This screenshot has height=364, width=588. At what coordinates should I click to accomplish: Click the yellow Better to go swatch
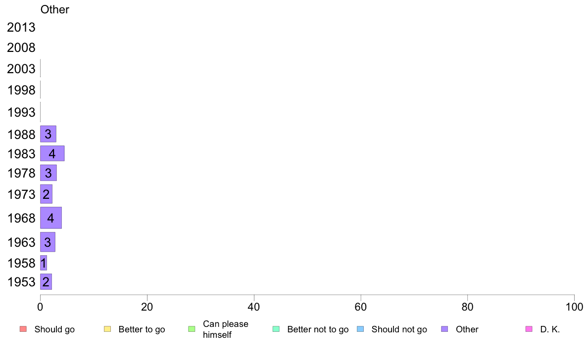pos(107,329)
